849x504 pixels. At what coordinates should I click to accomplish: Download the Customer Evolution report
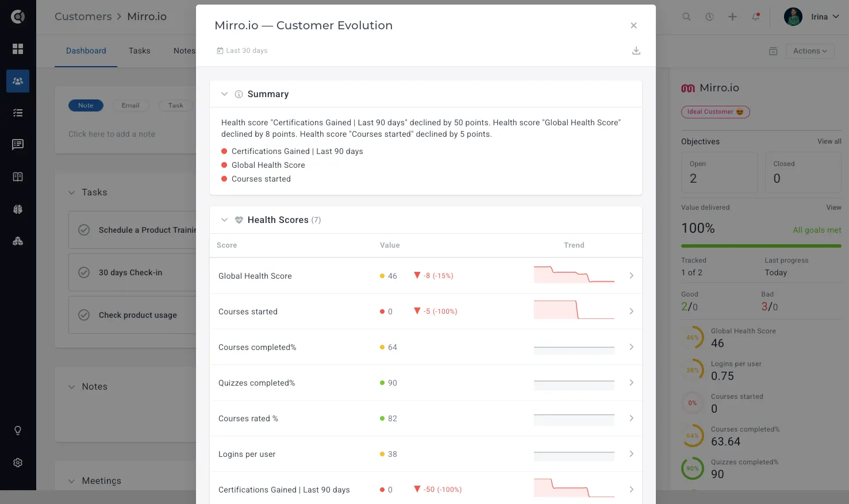pos(636,51)
